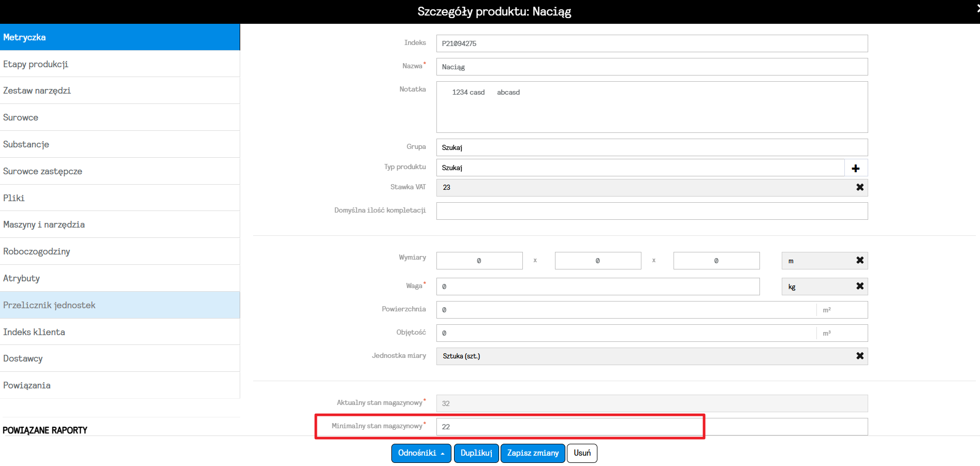Show Maszyny i narzędzia tab
The image size is (980, 466).
(120, 224)
